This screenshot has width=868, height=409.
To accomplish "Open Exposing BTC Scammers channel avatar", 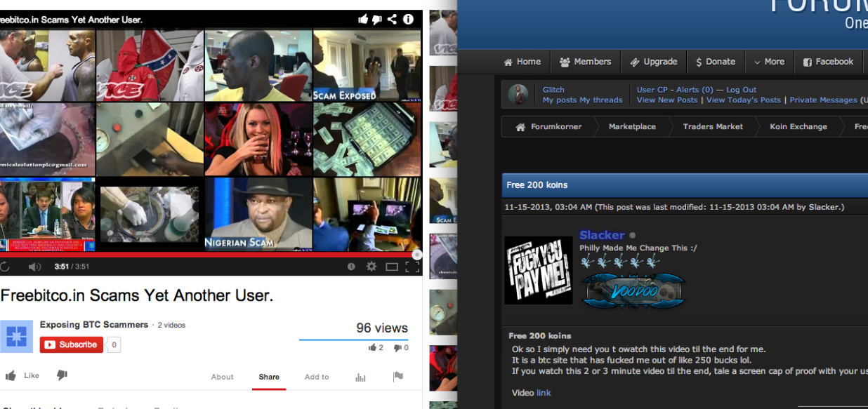I will [16, 336].
